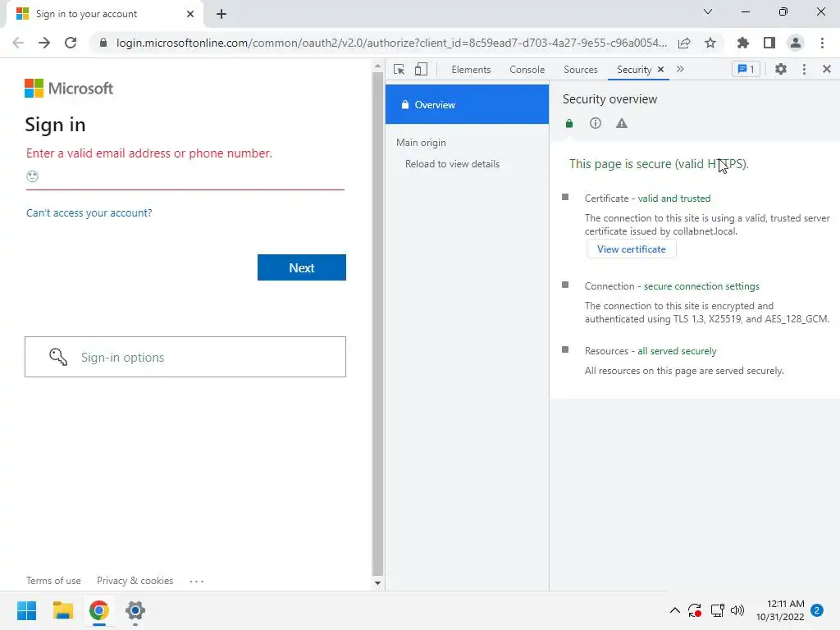Open DevTools settings gear
The image size is (840, 630).
[781, 69]
